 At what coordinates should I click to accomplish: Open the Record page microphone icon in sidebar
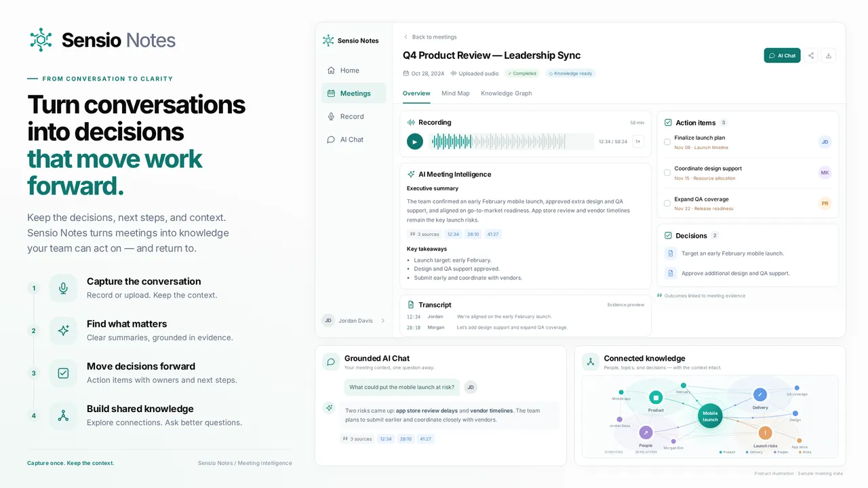coord(331,117)
